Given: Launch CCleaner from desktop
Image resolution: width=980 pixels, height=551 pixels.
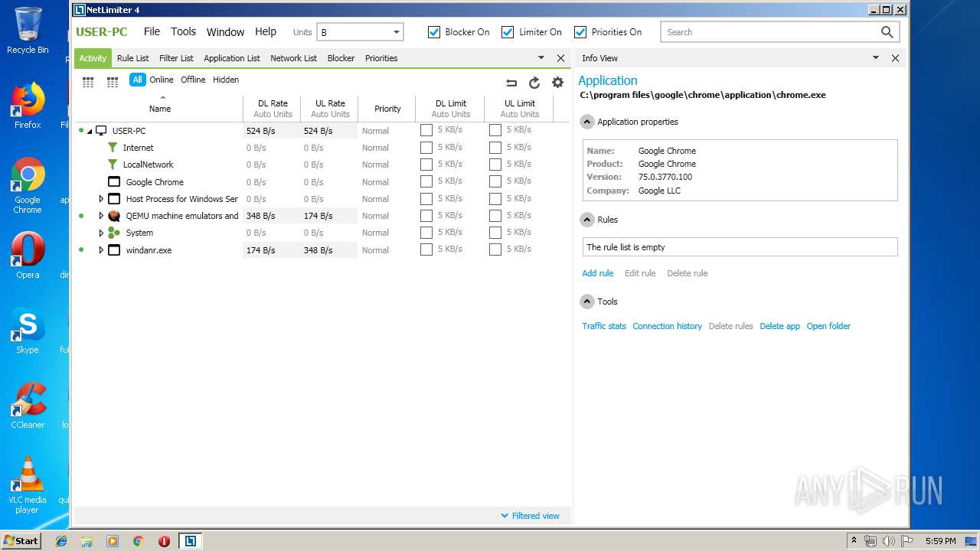Looking at the screenshot, I should pyautogui.click(x=28, y=406).
